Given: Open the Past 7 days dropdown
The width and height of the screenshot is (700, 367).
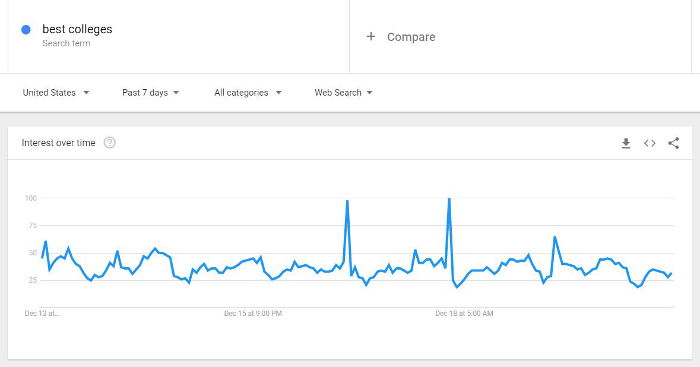Looking at the screenshot, I should pyautogui.click(x=150, y=92).
